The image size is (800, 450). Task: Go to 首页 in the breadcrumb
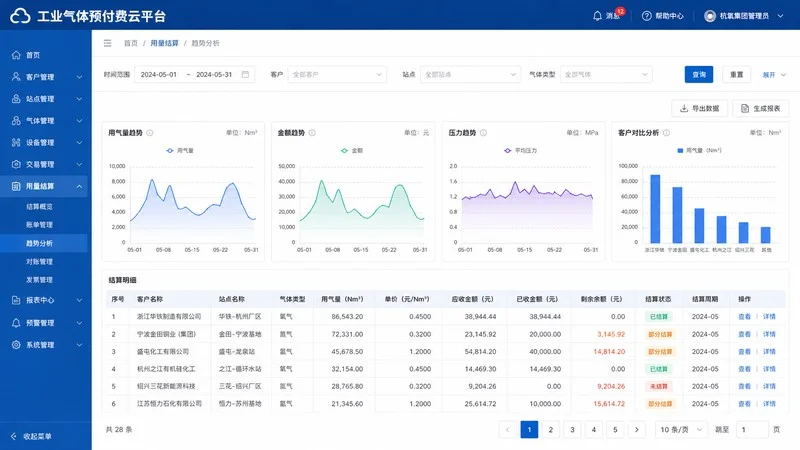(x=131, y=43)
